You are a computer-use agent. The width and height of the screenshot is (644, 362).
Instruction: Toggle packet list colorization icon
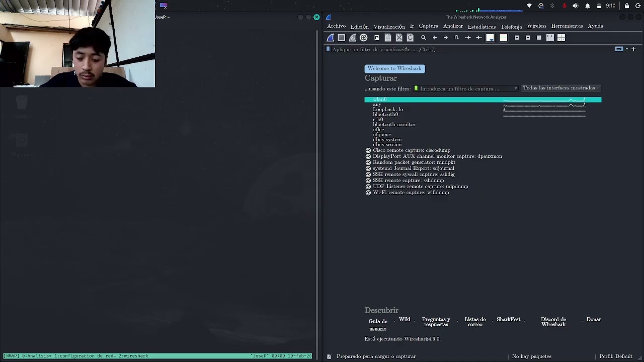coord(503,38)
